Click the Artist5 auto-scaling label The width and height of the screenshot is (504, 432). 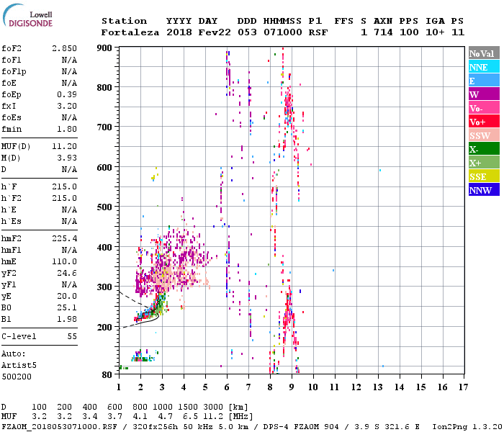(x=19, y=366)
